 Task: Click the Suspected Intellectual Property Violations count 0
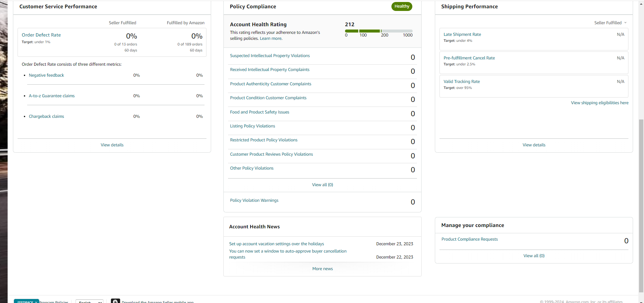[413, 57]
